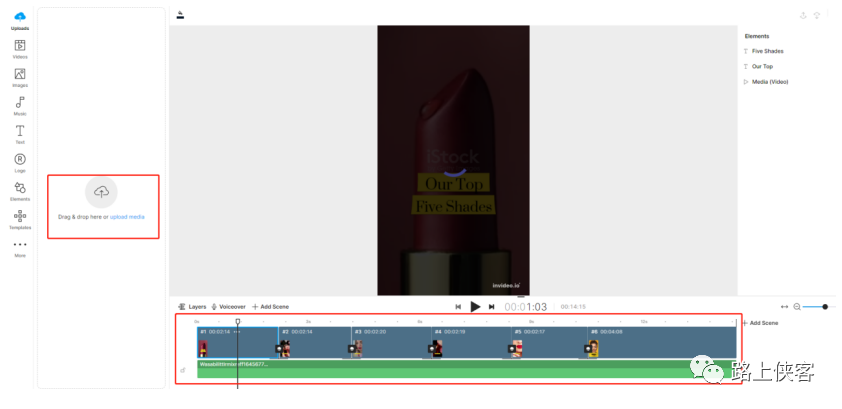
Task: Open the Music panel
Action: (x=19, y=103)
